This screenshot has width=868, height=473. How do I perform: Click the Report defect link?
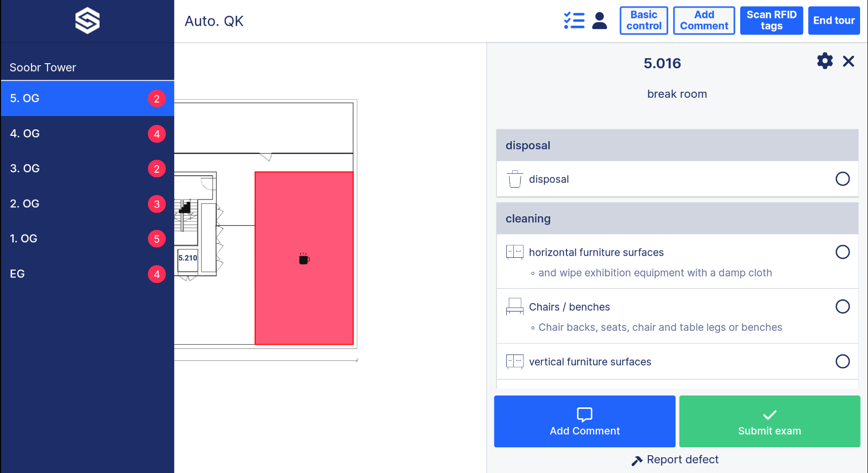click(x=675, y=460)
